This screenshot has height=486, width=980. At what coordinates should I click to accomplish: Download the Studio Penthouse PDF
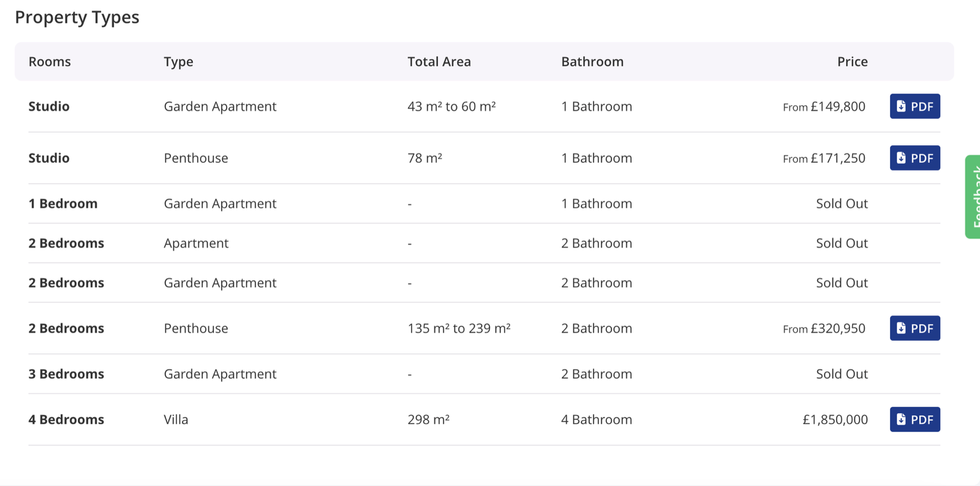tap(914, 158)
